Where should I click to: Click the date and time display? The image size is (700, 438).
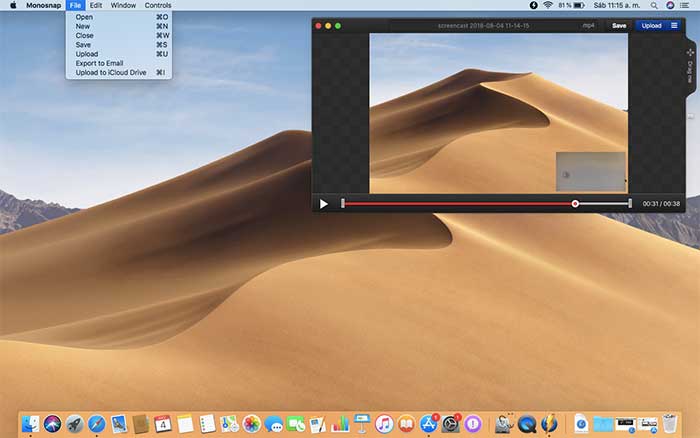[617, 5]
